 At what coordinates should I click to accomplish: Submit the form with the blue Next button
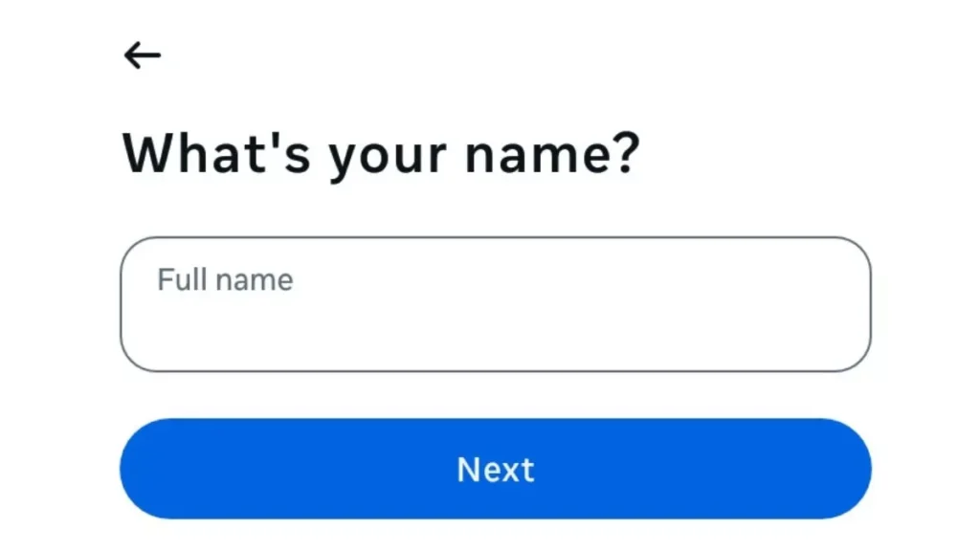(x=494, y=469)
